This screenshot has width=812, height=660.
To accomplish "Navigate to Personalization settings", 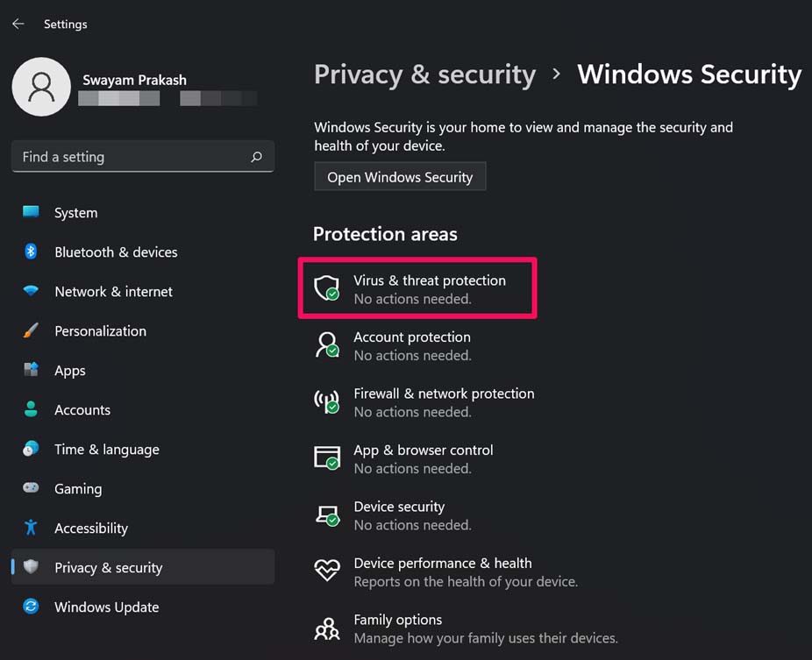I will click(100, 331).
